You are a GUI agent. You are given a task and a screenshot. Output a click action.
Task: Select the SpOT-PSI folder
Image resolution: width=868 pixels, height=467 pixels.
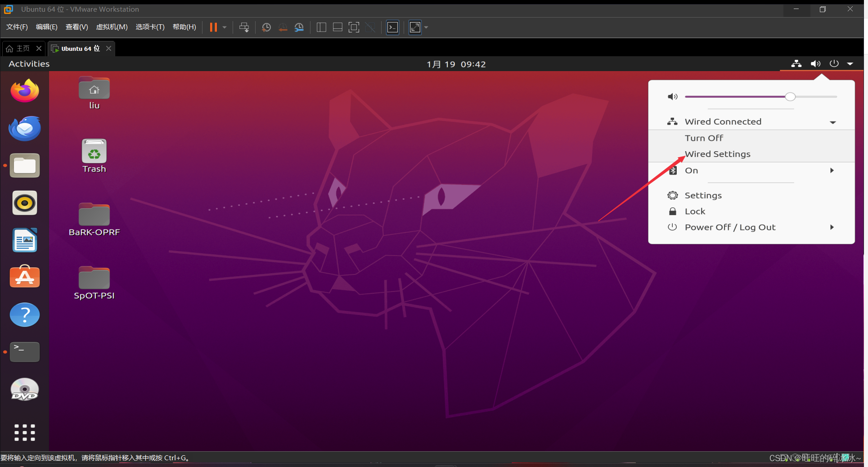[x=94, y=283]
